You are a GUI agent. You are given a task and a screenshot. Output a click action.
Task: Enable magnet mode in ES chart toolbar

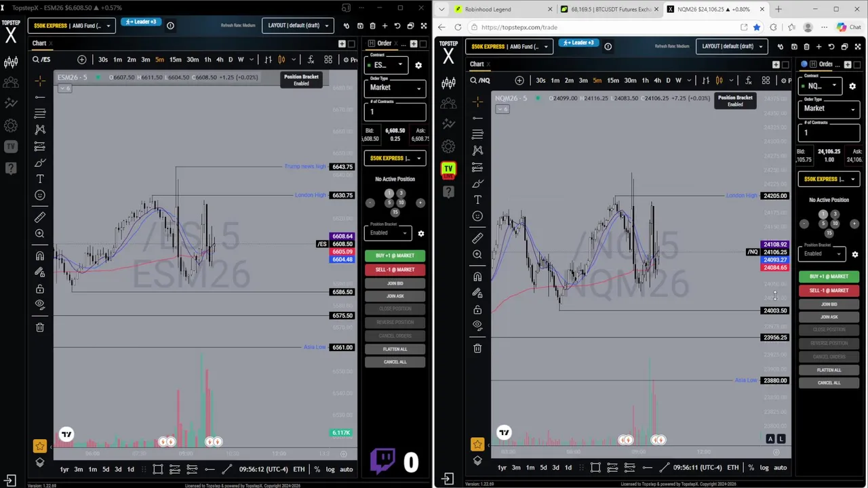[40, 256]
